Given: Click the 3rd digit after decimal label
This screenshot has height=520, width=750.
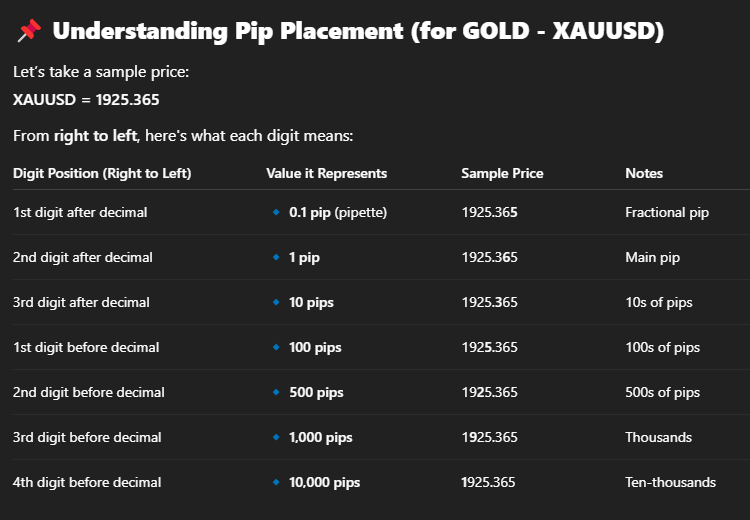Looking at the screenshot, I should tap(81, 302).
